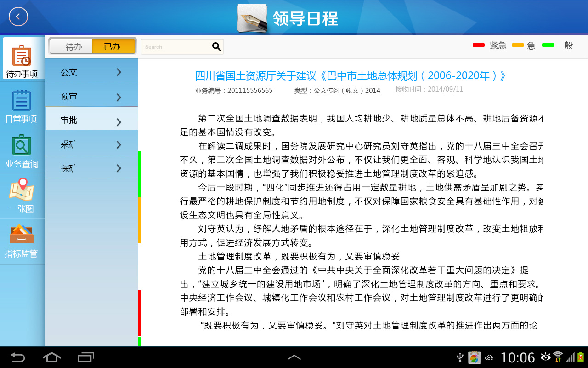Tap the eye smart stay icon
Image resolution: width=588 pixels, height=368 pixels.
click(546, 356)
